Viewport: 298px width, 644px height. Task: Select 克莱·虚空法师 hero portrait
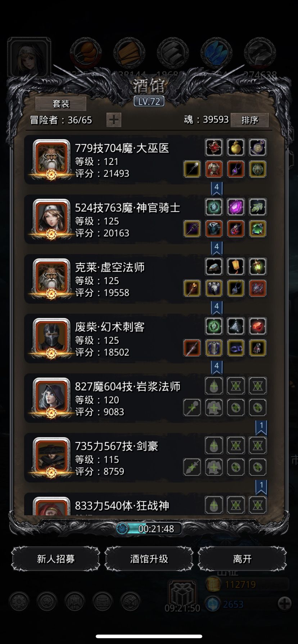[51, 279]
